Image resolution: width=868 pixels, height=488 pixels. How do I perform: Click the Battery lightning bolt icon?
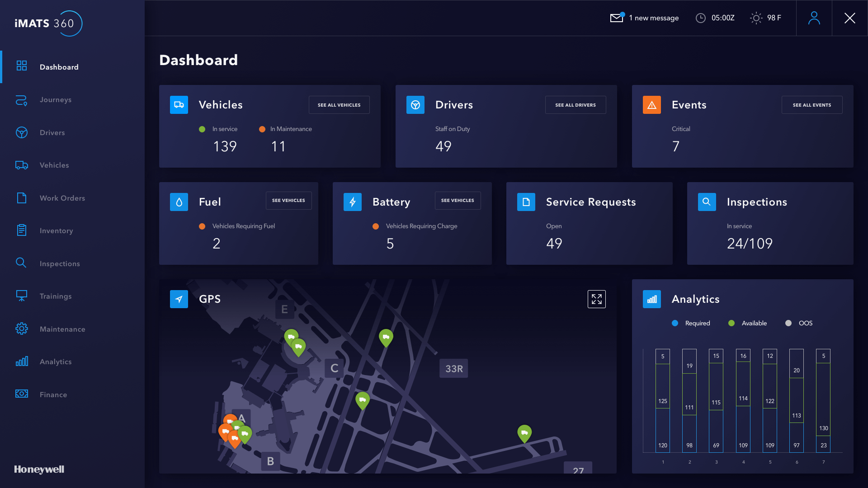tap(353, 202)
